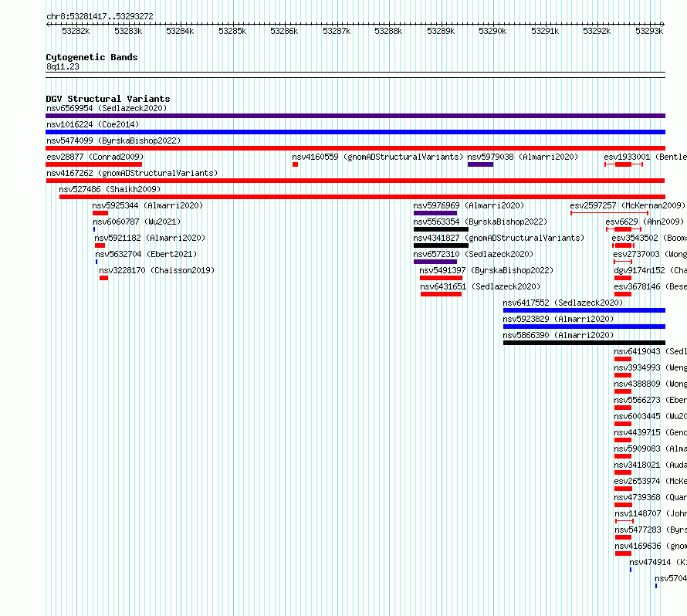Click the nsv4160559 gnomAD variant label

pyautogui.click(x=377, y=157)
